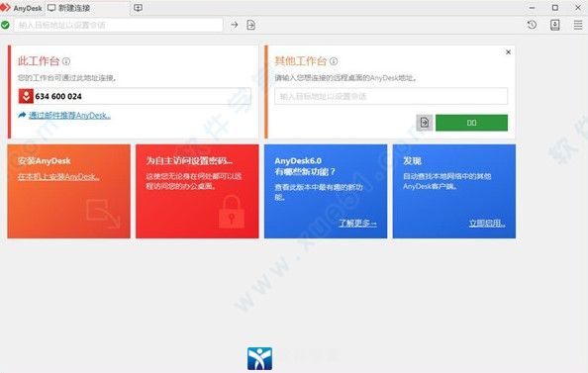Close the 其他工作台 panel
This screenshot has width=588, height=373.
pyautogui.click(x=508, y=52)
